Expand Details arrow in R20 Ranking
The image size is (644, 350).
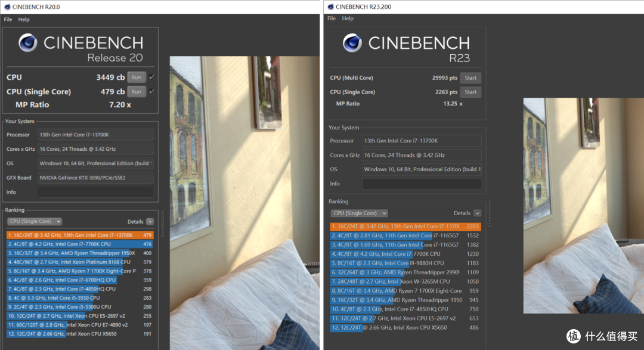(x=150, y=222)
